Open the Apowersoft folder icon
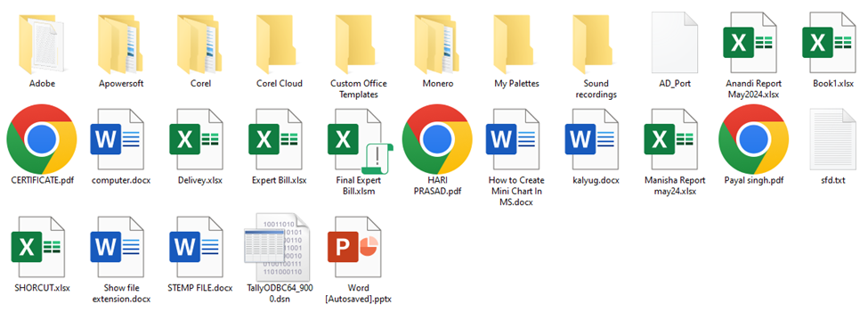Viewport: 868px width, 329px height. (x=121, y=45)
